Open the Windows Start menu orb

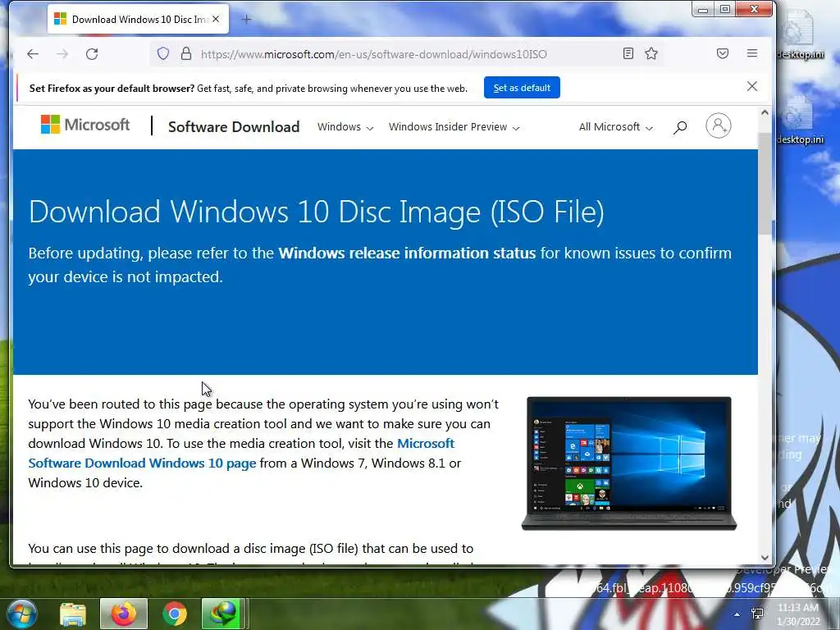(x=21, y=614)
